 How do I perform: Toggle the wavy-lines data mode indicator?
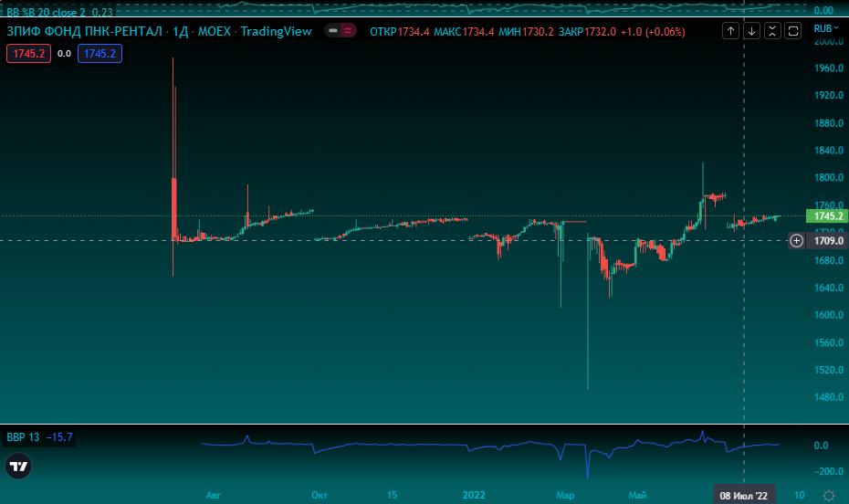[348, 31]
